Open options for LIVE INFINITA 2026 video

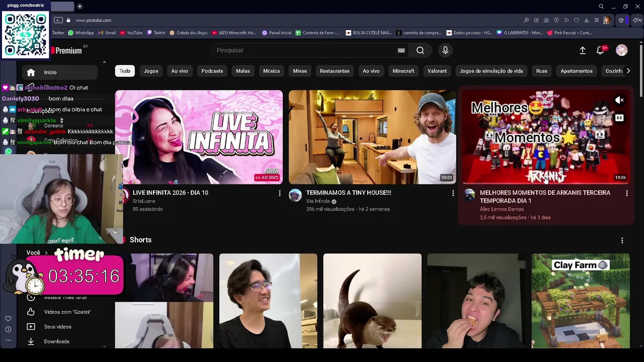click(280, 193)
